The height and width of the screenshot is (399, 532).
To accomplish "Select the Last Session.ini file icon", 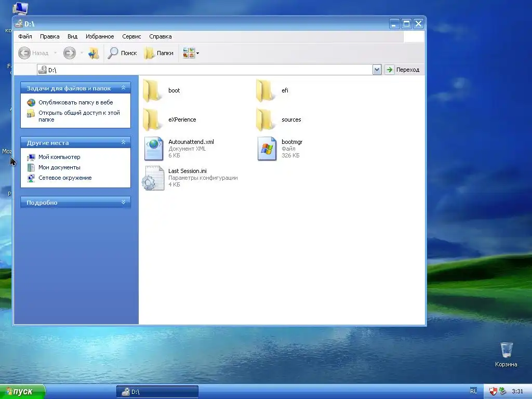I will [153, 178].
